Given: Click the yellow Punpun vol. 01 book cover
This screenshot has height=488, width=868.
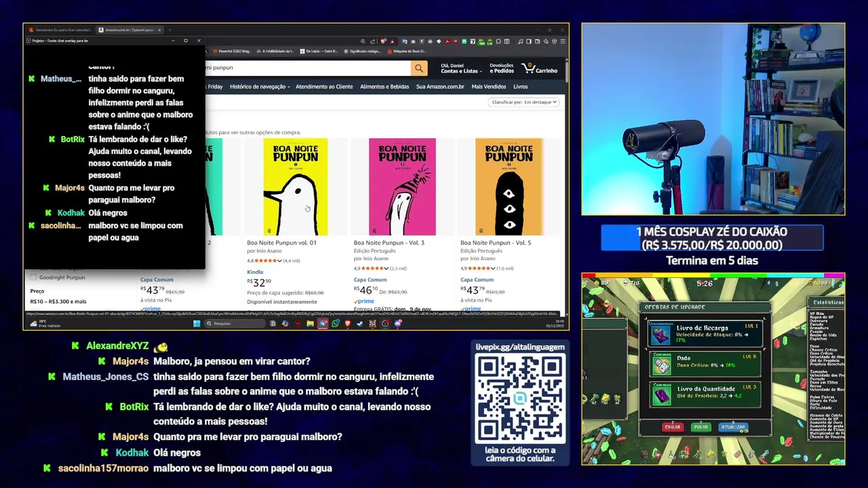Looking at the screenshot, I should (x=295, y=186).
